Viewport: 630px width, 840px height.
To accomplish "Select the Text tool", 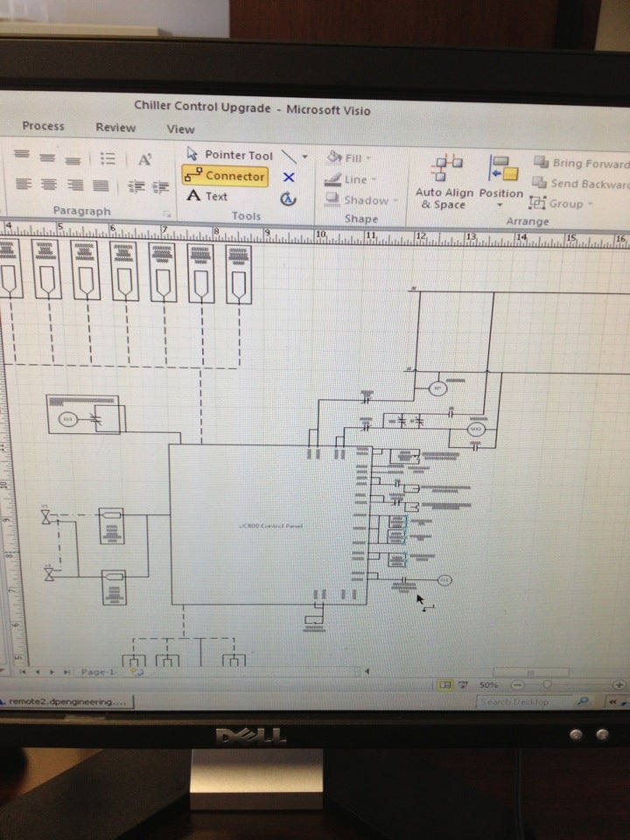I will (x=208, y=197).
